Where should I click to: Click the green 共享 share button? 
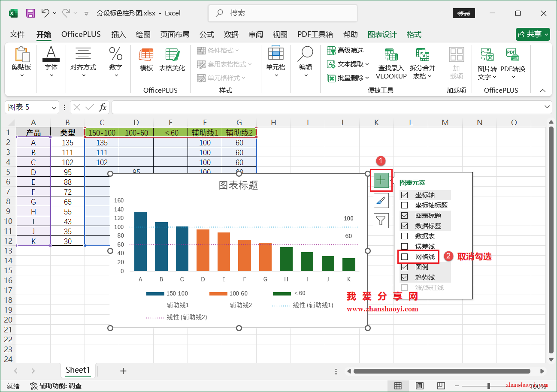pyautogui.click(x=532, y=34)
